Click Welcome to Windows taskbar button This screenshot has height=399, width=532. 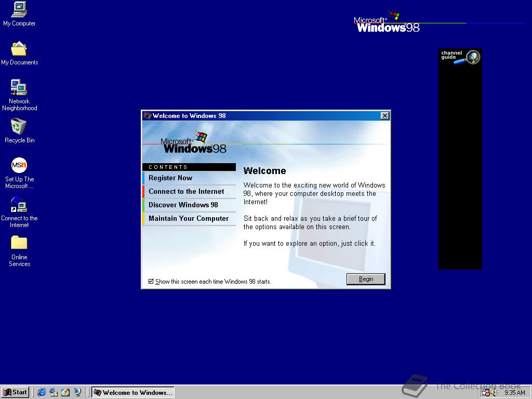coord(133,392)
